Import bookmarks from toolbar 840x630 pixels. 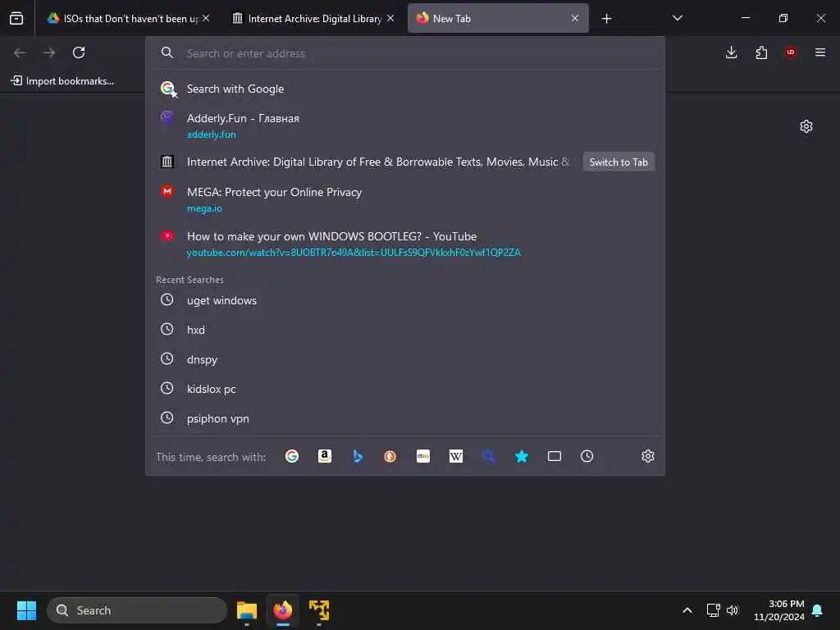tap(62, 81)
